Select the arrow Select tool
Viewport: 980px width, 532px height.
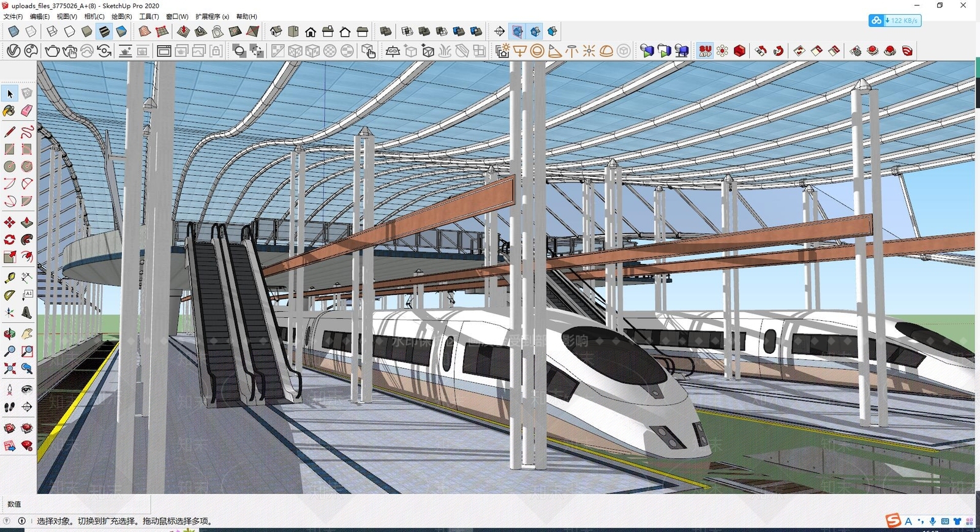10,94
